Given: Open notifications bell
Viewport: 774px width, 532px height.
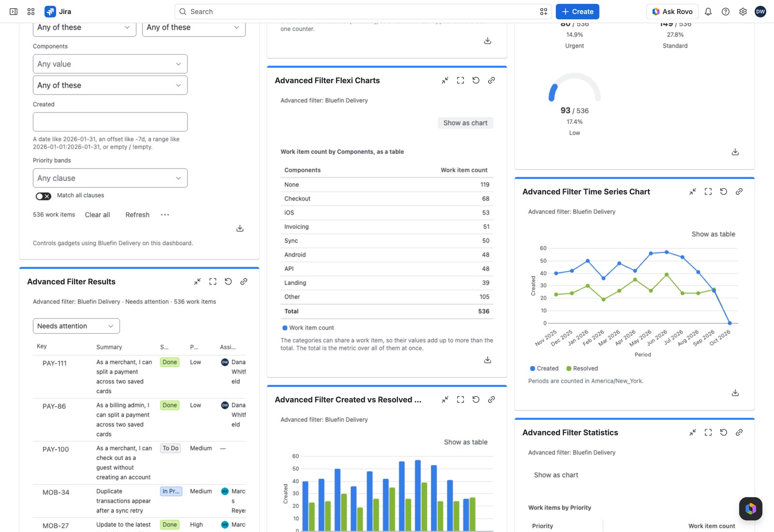Looking at the screenshot, I should (708, 12).
